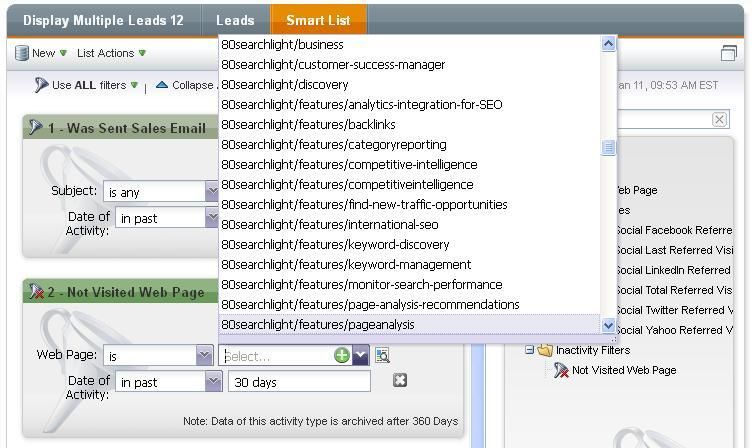752x448 pixels.
Task: Clear the filter search box with X
Action: coord(719,120)
